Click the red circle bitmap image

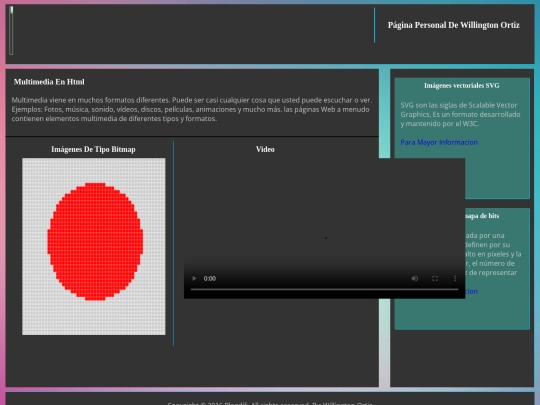click(94, 246)
